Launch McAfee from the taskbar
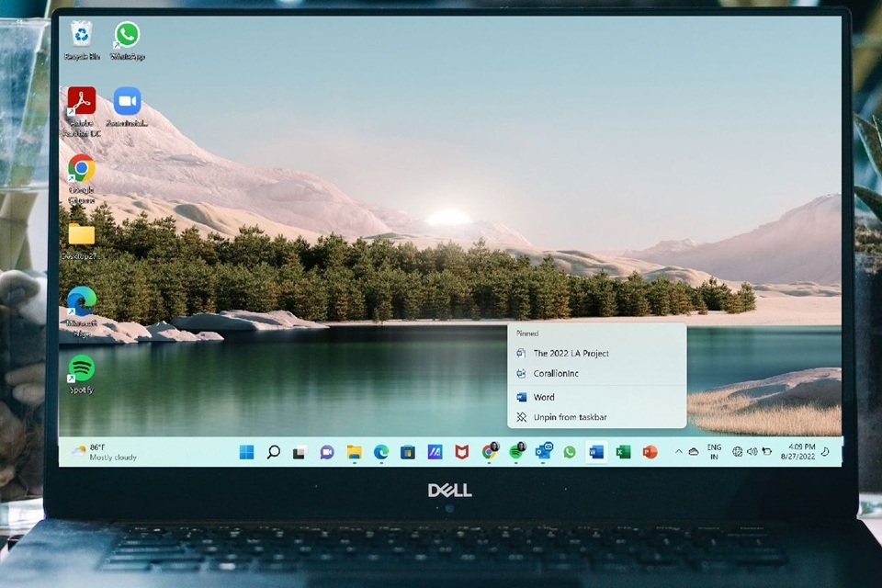Image resolution: width=882 pixels, height=588 pixels. 462,452
